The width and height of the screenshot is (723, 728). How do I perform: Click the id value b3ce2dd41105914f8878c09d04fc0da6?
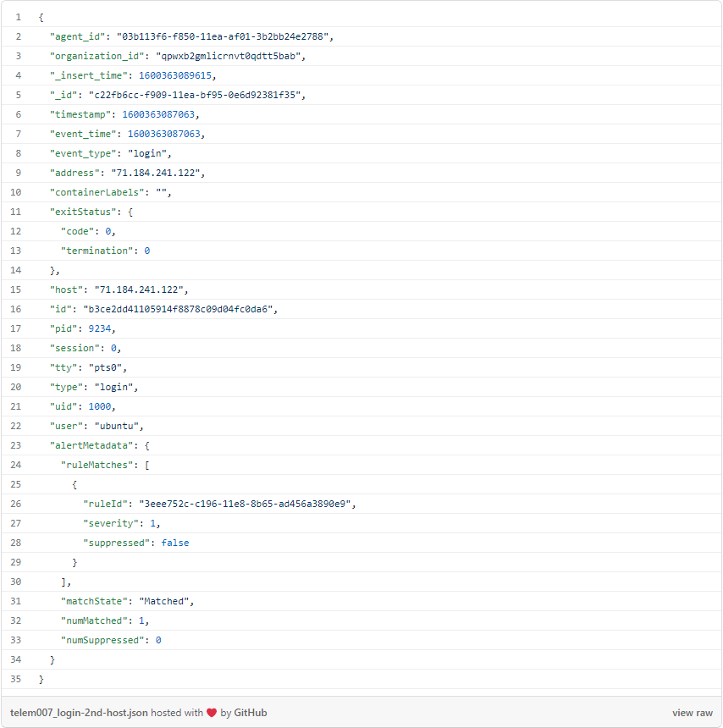point(178,310)
